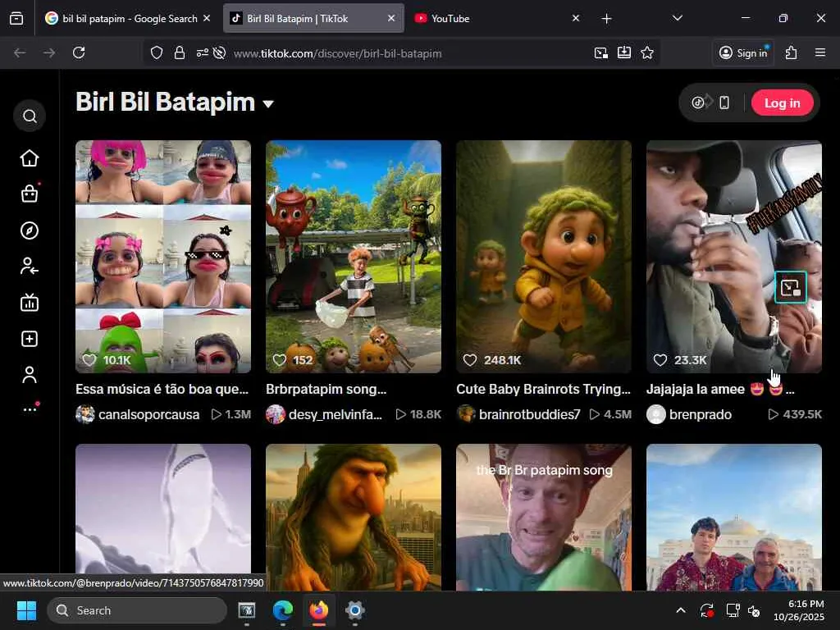Viewport: 840px width, 630px height.
Task: Switch to the YouTube tab
Action: point(492,18)
